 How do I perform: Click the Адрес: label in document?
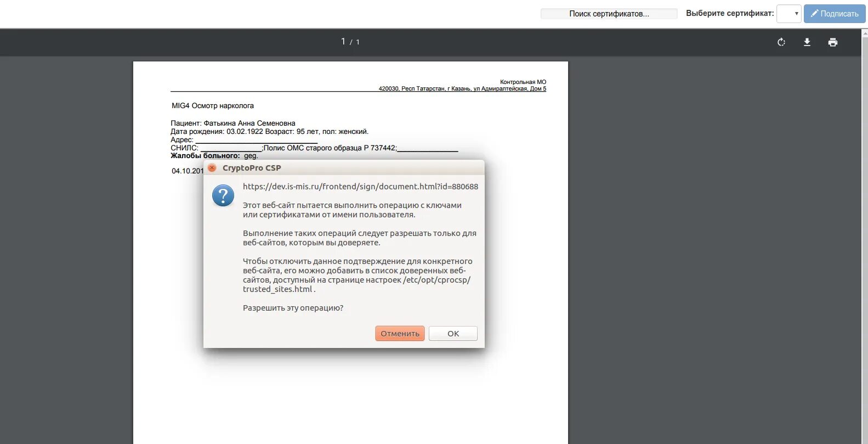tap(182, 140)
